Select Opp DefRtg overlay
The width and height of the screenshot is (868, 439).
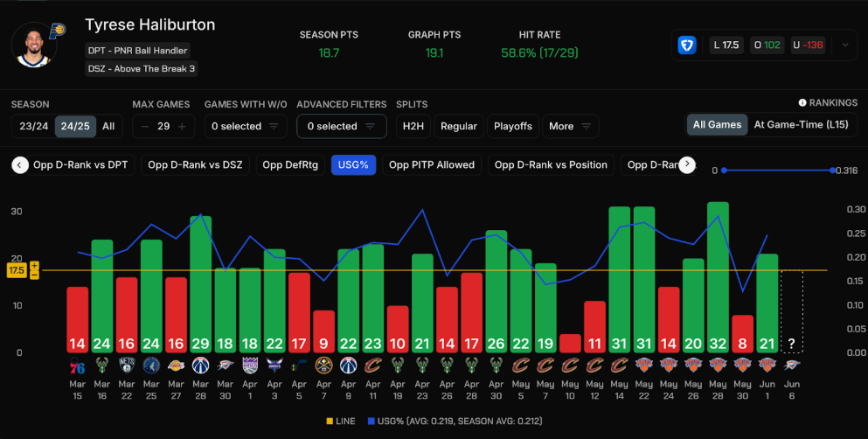(290, 165)
